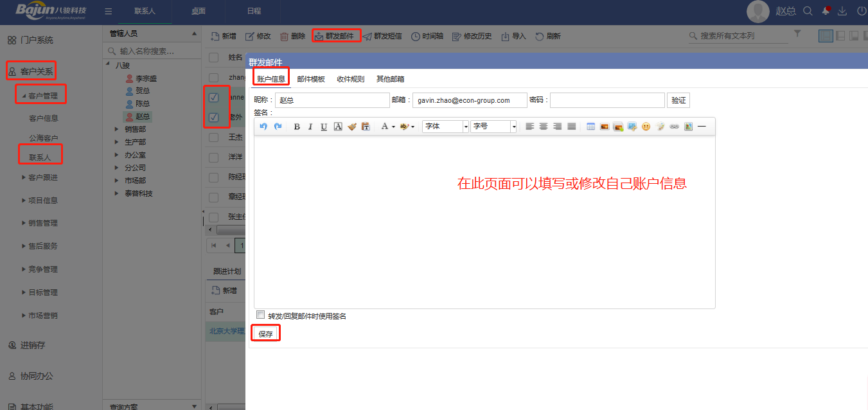Apply underline formatting in the editor
The height and width of the screenshot is (410, 868).
click(x=324, y=127)
